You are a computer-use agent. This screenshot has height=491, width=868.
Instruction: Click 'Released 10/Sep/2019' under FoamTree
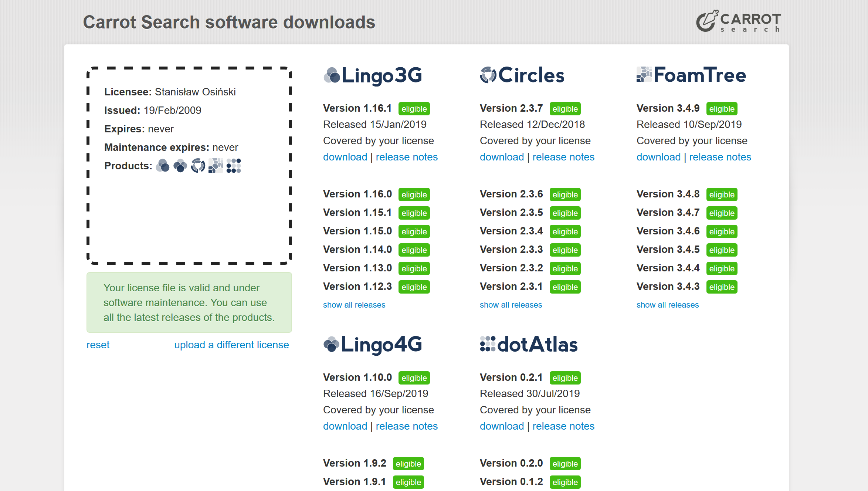point(689,125)
